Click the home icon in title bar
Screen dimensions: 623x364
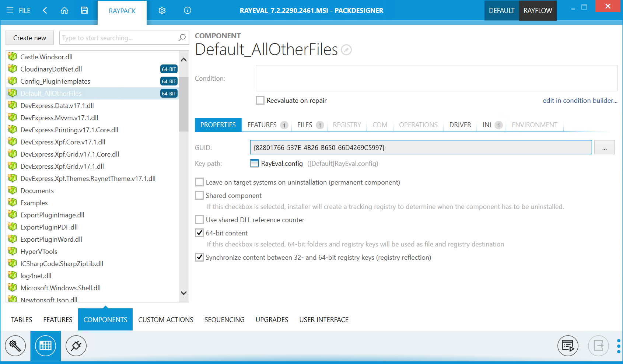(64, 10)
